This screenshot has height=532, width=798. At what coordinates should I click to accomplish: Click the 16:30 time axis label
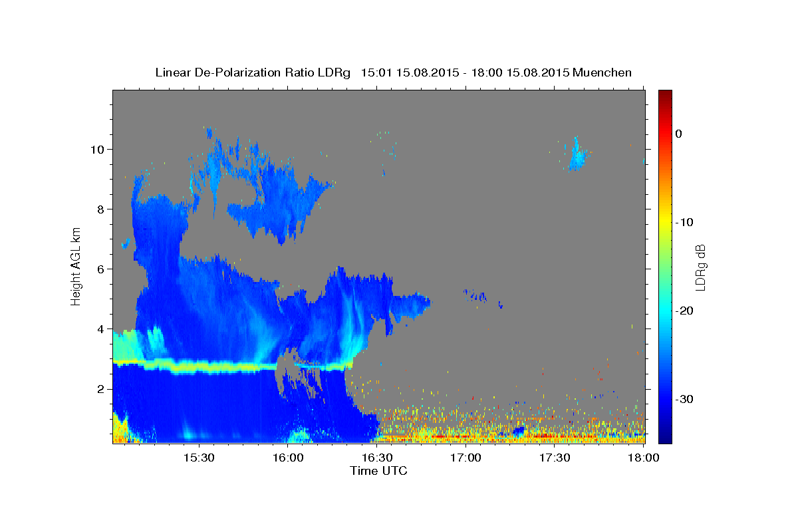click(377, 458)
